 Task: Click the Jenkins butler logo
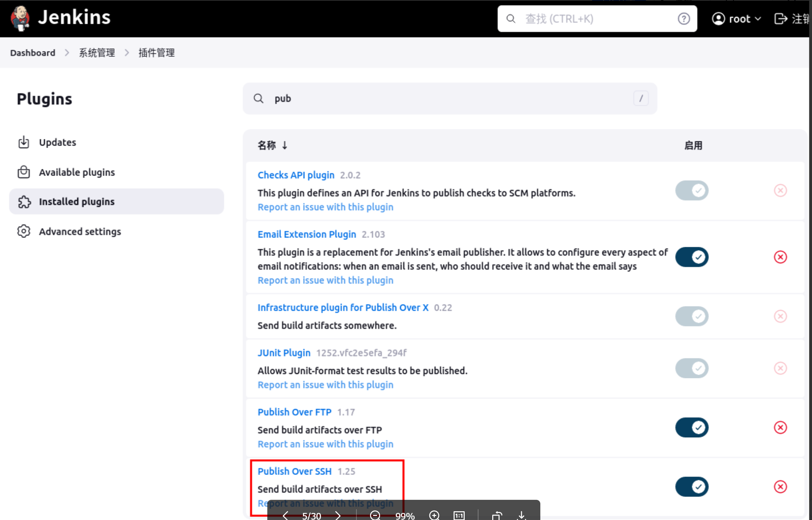click(x=20, y=18)
